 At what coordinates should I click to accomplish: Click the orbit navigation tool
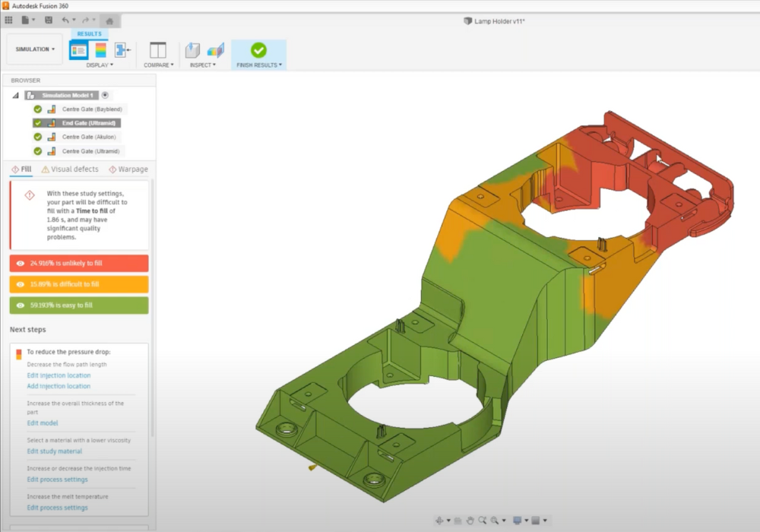439,521
